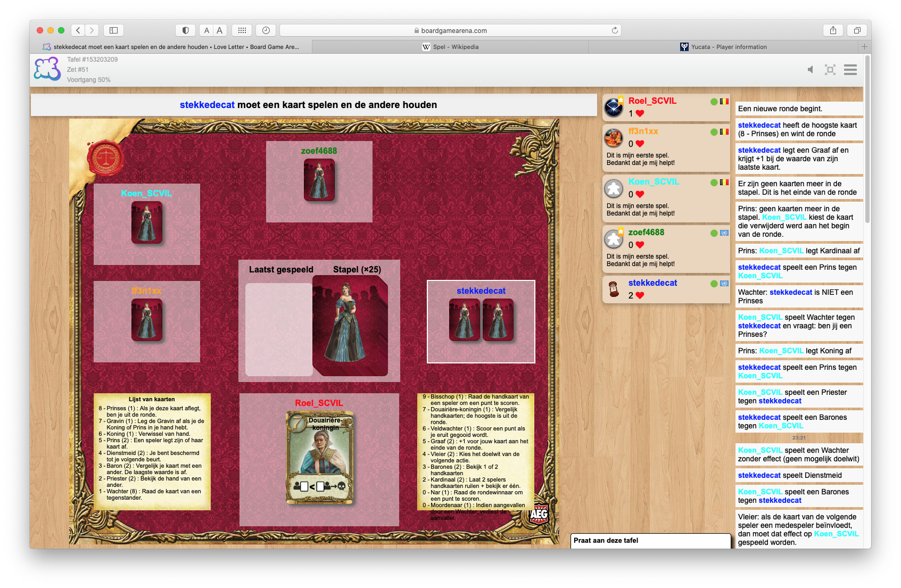The image size is (901, 588).
Task: Open Koen_SCVIL avatar in player panel
Action: (x=614, y=188)
